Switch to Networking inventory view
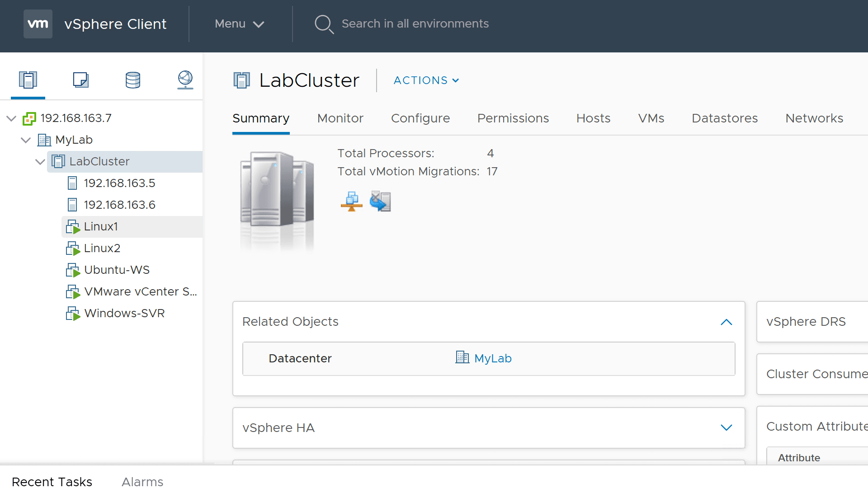868x488 pixels. 185,80
